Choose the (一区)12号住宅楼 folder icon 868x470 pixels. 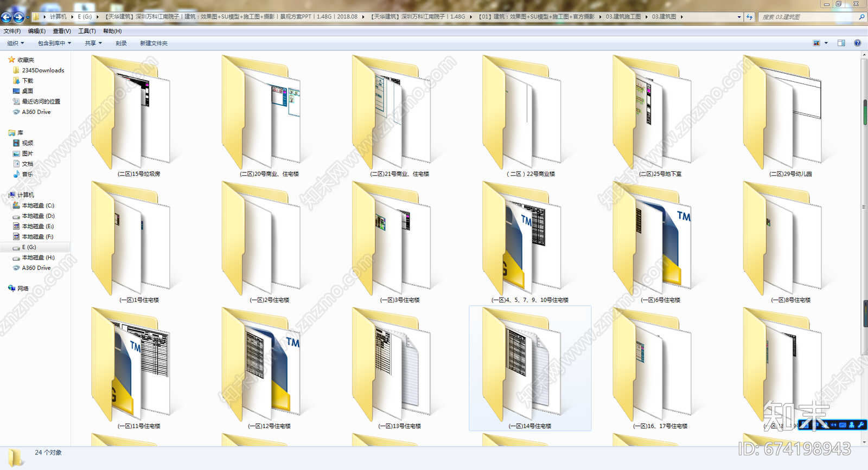click(261, 365)
